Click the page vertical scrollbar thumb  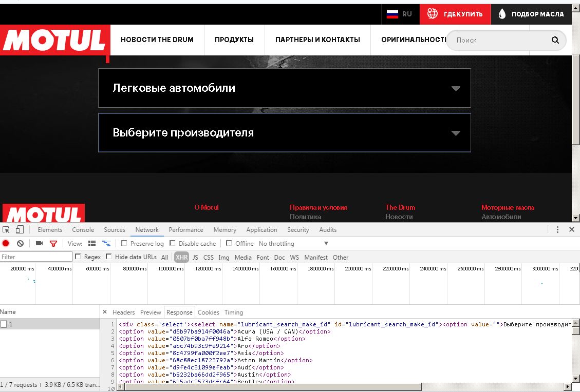pos(575,100)
